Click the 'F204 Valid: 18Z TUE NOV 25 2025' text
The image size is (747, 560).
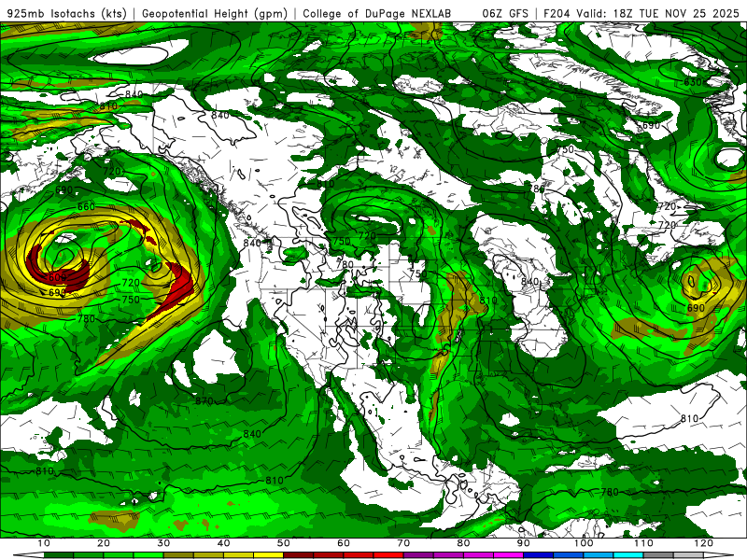tap(641, 14)
